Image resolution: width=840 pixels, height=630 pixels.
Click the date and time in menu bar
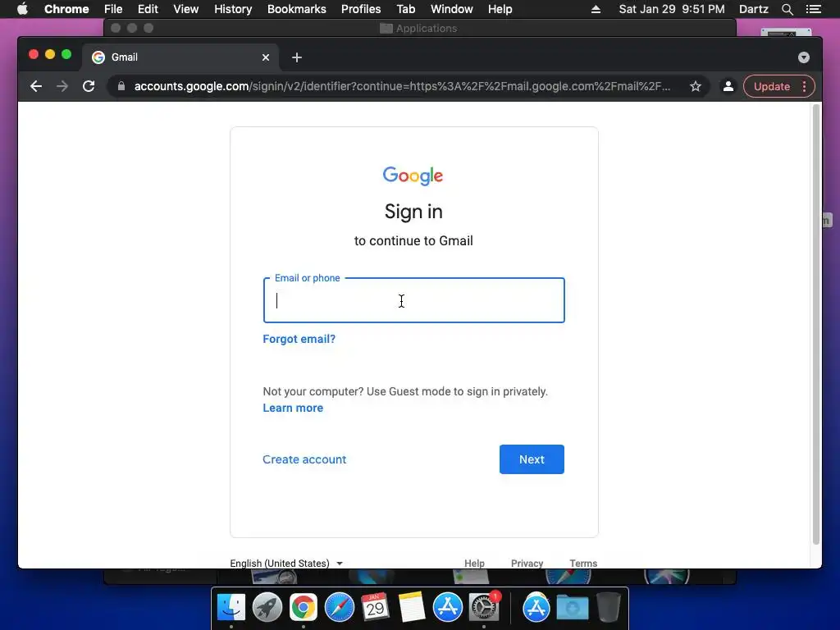[x=671, y=9]
